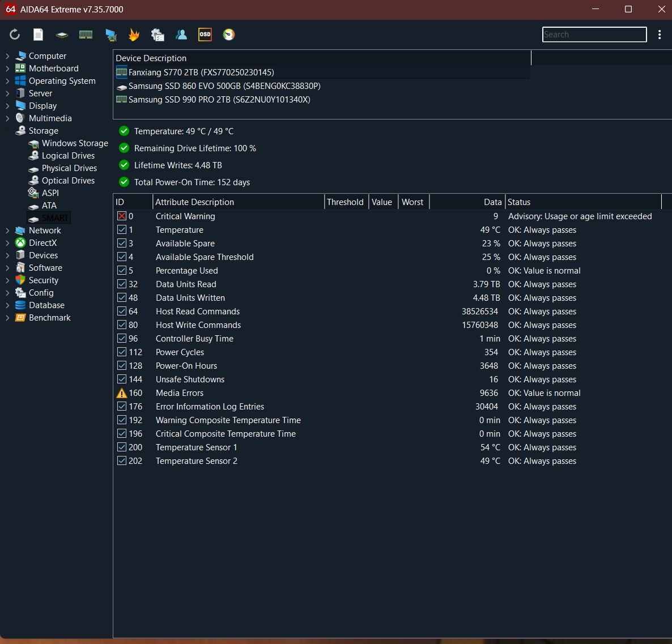Toggle the Power Cycles row checkbox

coord(122,352)
